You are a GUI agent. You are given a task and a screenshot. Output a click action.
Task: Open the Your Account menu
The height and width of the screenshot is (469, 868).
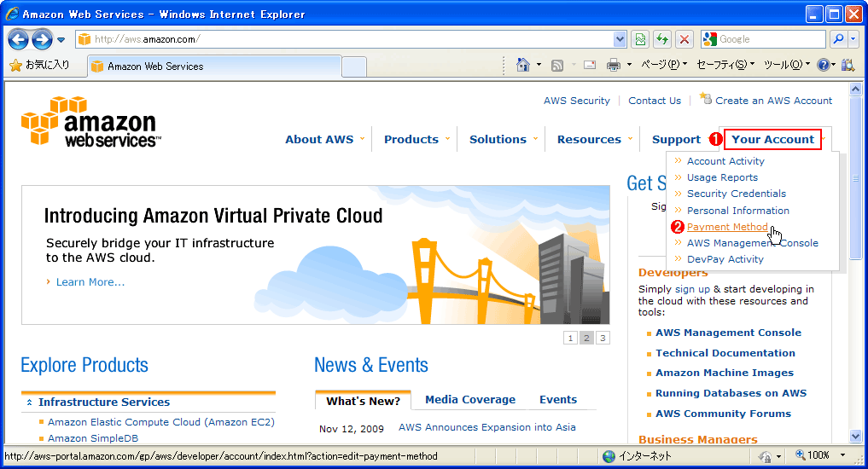coord(772,139)
